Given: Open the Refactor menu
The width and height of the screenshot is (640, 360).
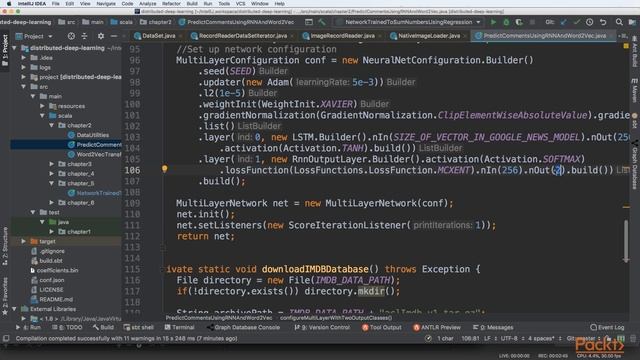Looking at the screenshot, I should coord(171,4).
